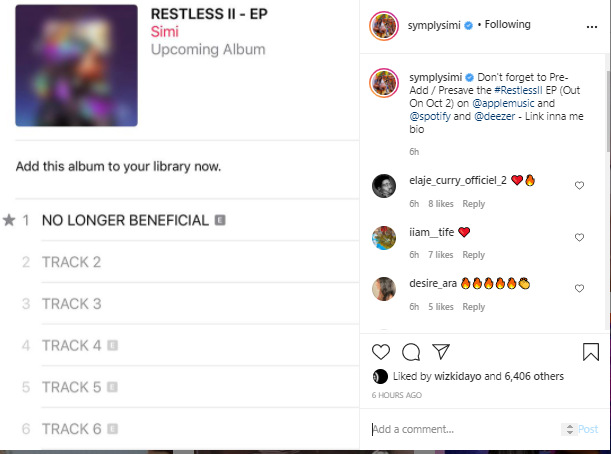Click the Post comment button
611x454 pixels.
588,429
